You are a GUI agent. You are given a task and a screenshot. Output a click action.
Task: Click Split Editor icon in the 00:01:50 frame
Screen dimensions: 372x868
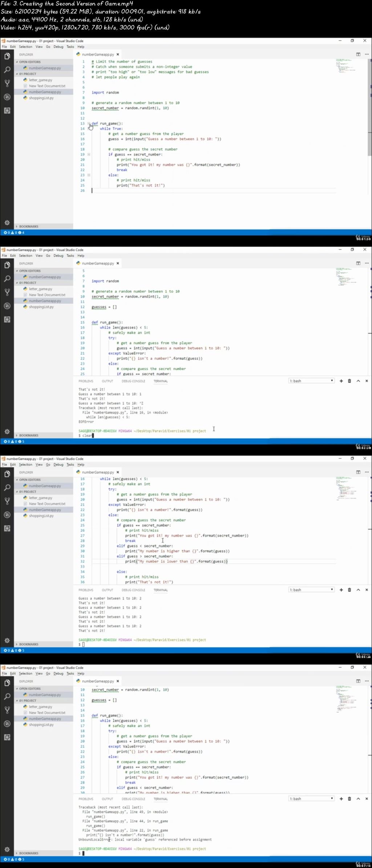[x=358, y=54]
